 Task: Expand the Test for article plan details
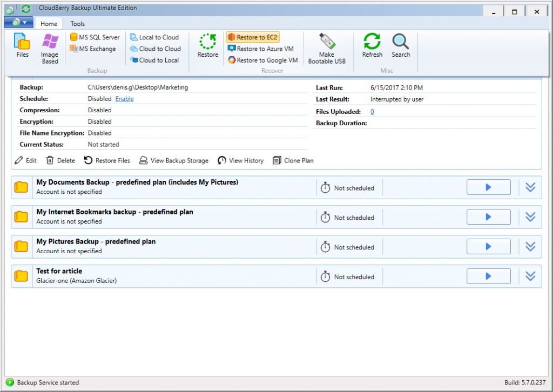(x=530, y=276)
